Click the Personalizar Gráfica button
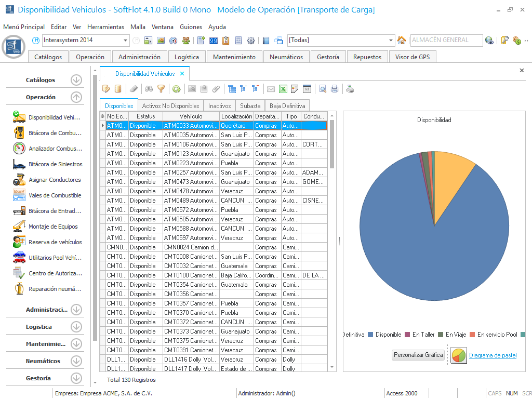 click(x=418, y=355)
